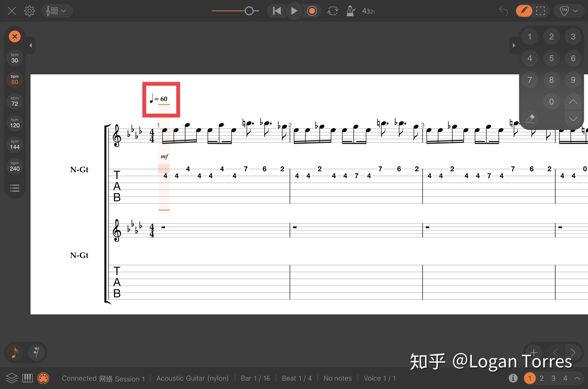Image resolution: width=588 pixels, height=389 pixels.
Task: Select the orange pen edit mode icon
Action: click(x=524, y=11)
